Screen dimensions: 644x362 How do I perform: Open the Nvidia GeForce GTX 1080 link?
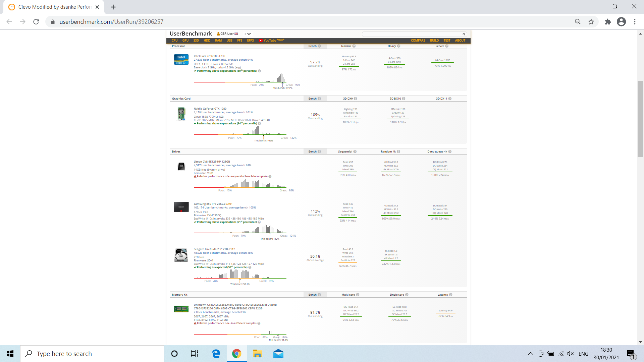[210, 109]
